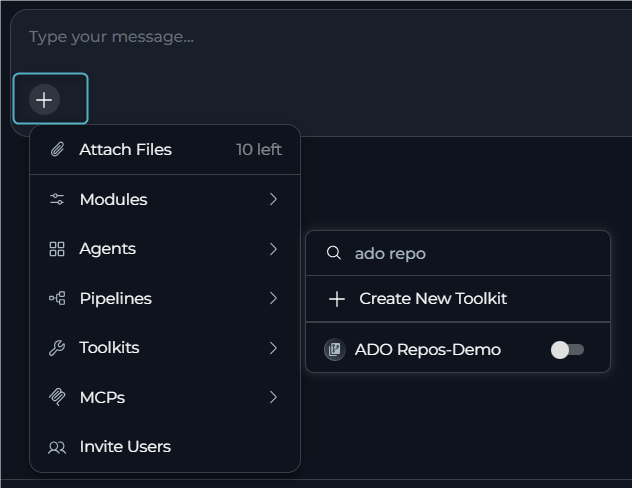Click the 10 left files counter
632x488 pixels.
tap(259, 150)
